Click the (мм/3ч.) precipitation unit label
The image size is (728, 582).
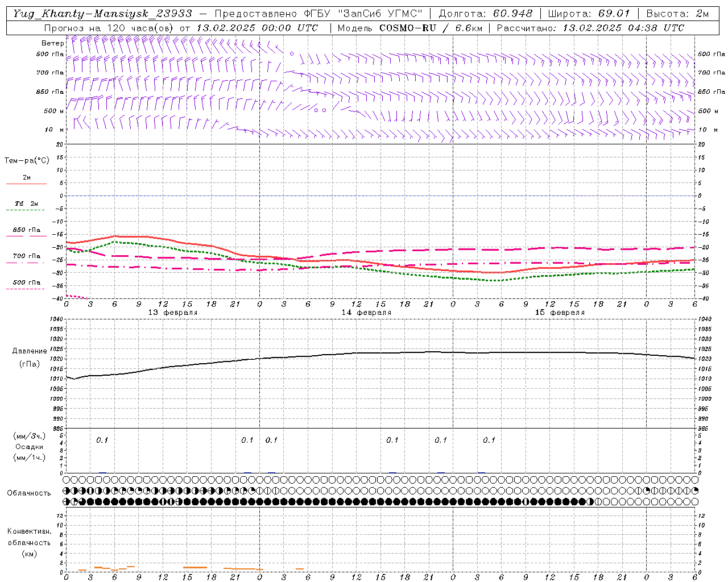(30, 436)
